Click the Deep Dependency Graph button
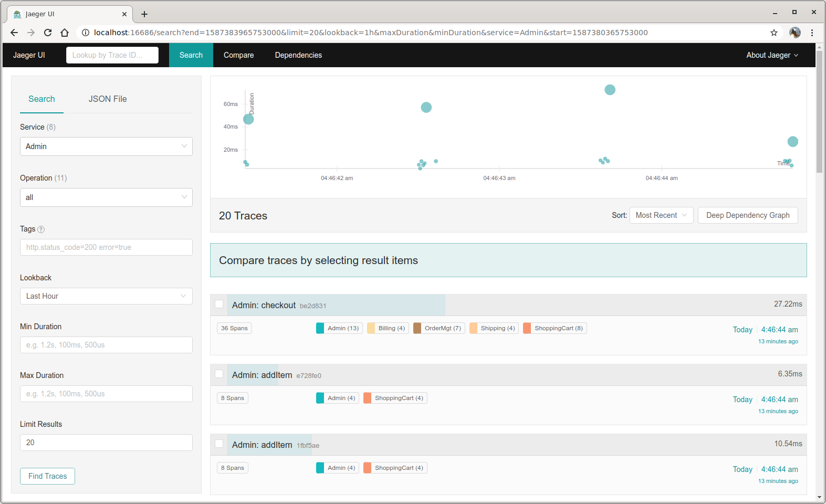Screen dimensions: 826x504 pos(747,215)
